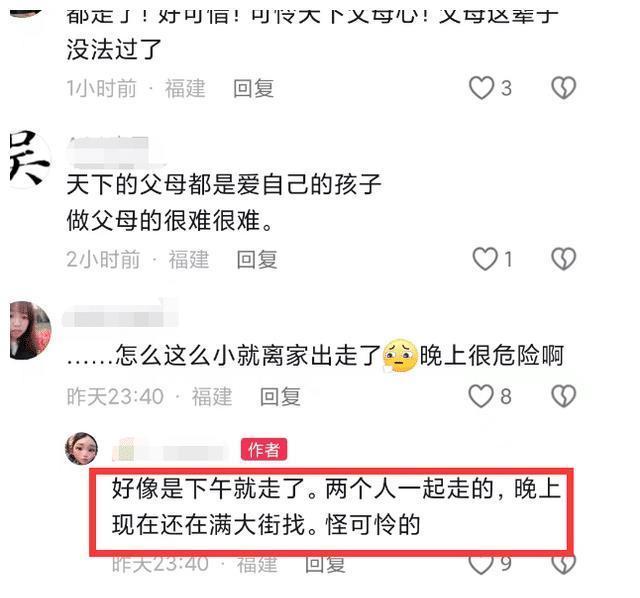Open blurred username above 离家出走 comment
The height and width of the screenshot is (598, 640).
(120, 315)
